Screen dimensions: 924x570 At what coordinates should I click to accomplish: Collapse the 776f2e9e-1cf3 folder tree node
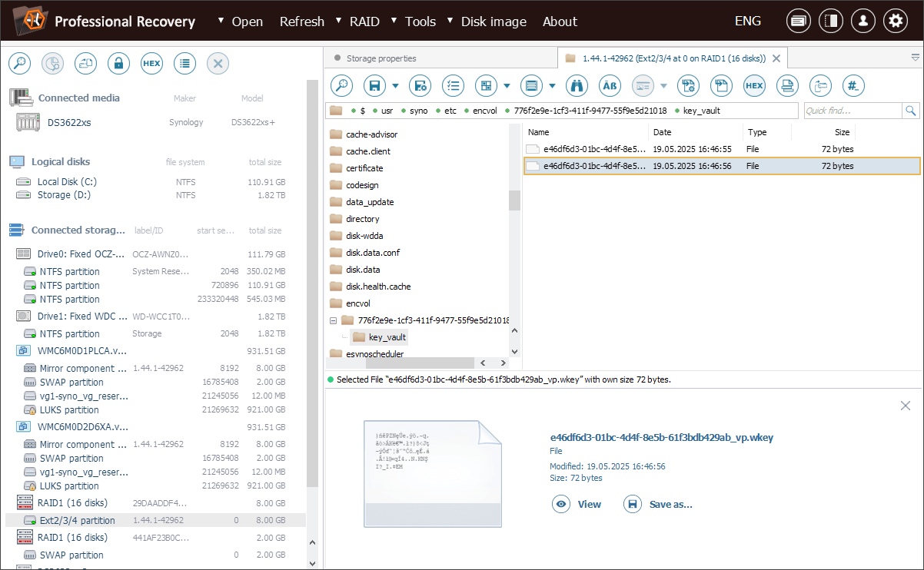(333, 320)
